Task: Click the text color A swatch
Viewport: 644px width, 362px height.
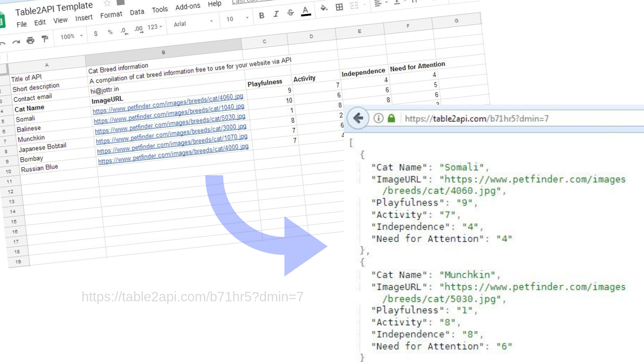Action: point(305,11)
